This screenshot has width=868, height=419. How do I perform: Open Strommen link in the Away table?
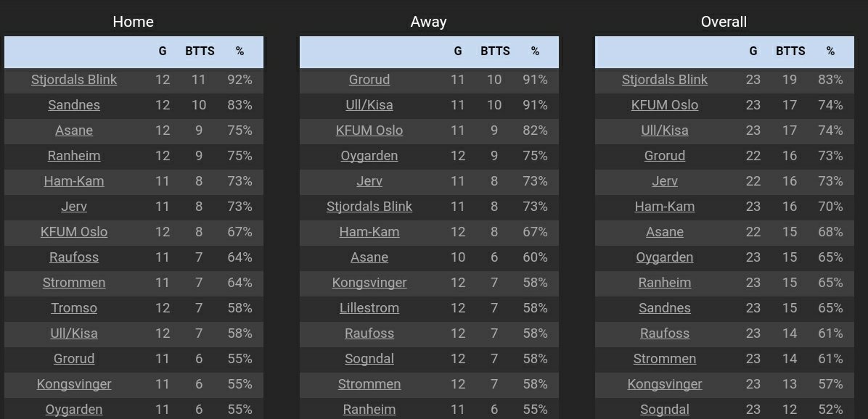369,384
